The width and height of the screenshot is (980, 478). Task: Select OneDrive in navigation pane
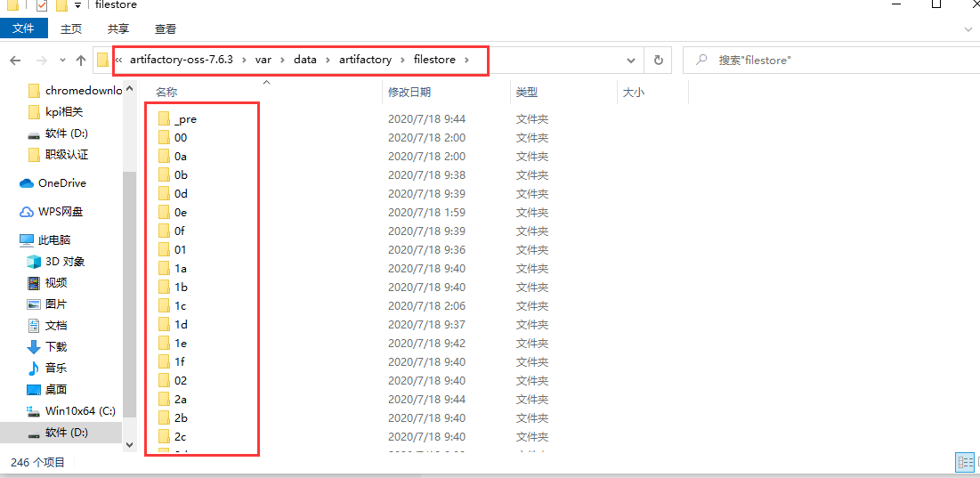(x=53, y=183)
